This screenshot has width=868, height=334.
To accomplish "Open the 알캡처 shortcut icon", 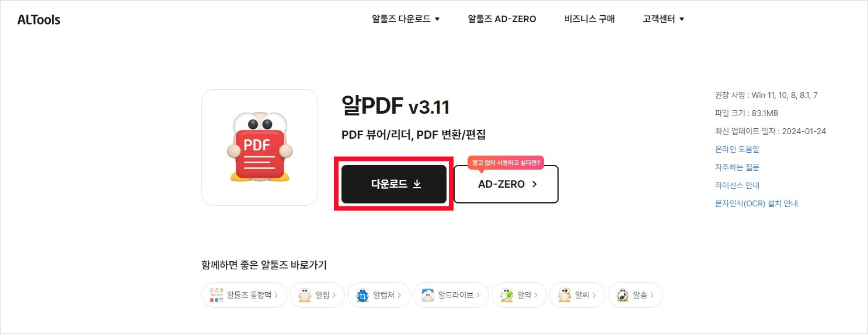I will [362, 295].
